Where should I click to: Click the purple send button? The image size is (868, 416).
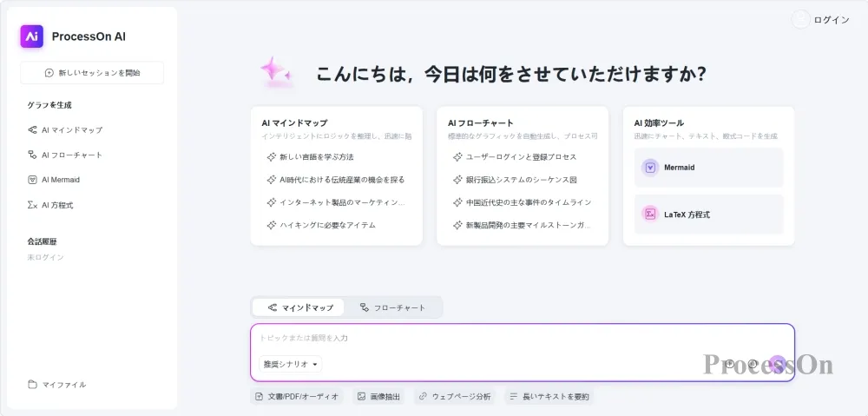click(x=778, y=364)
